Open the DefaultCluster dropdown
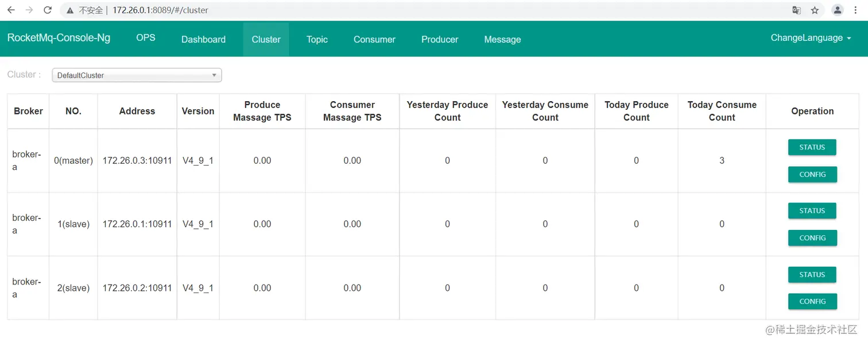Image resolution: width=868 pixels, height=346 pixels. click(x=137, y=75)
